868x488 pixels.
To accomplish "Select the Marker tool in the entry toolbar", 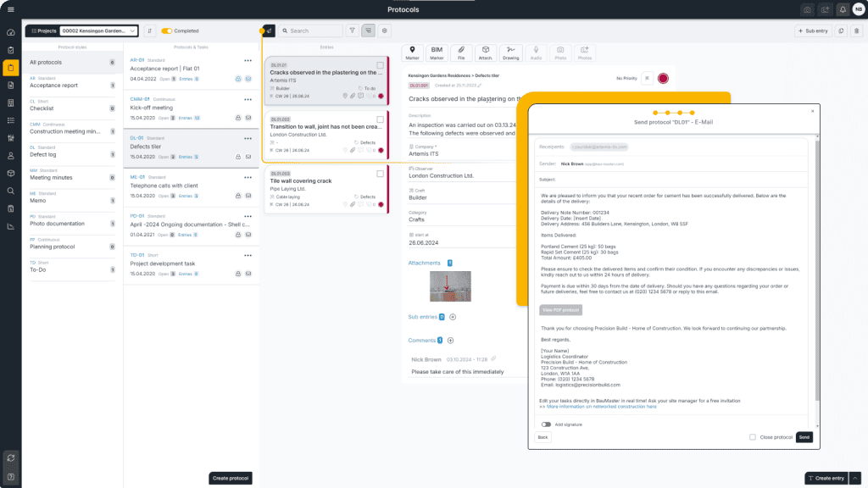I will click(412, 53).
